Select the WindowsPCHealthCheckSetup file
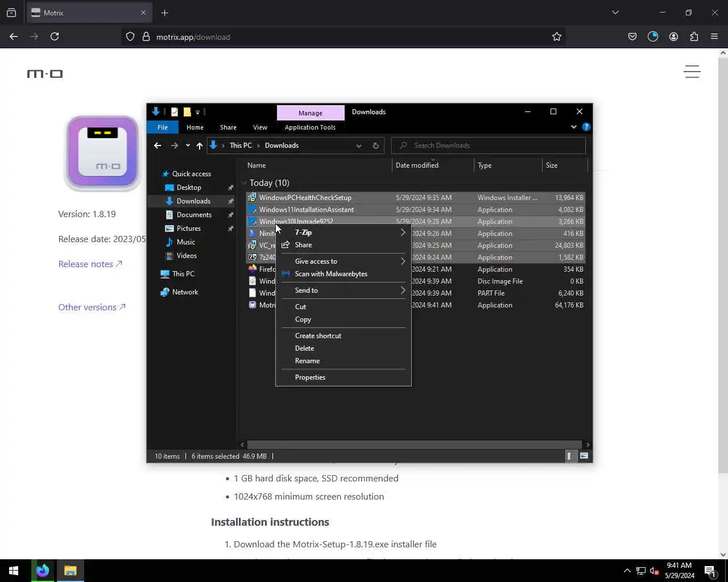728x582 pixels. click(x=415, y=197)
